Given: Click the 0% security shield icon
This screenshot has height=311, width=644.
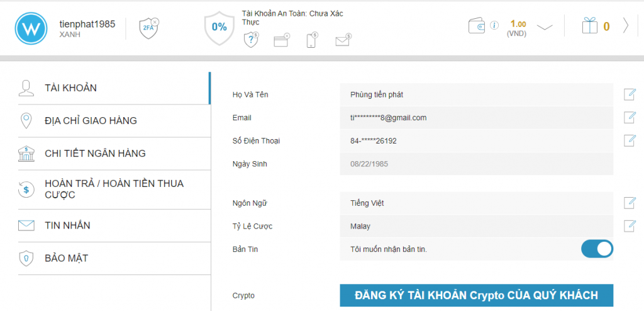Looking at the screenshot, I should pos(219,28).
